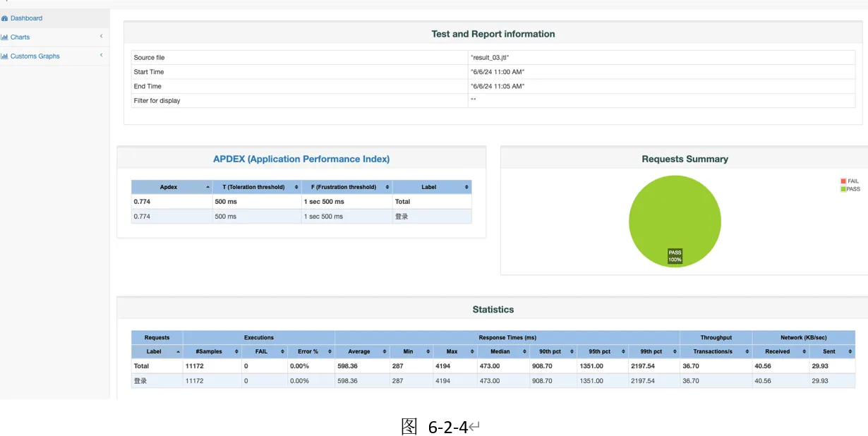This screenshot has height=436, width=868.
Task: Open the Dashboard menu item
Action: [26, 18]
